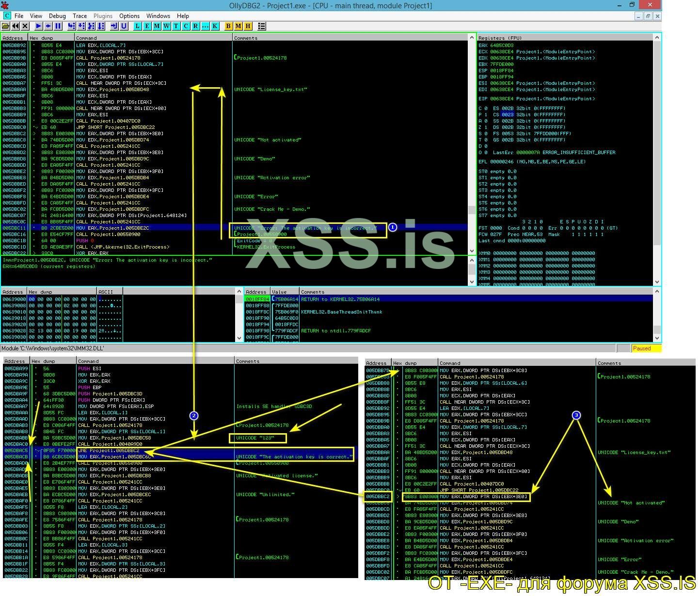Show Executable modules with E icon
Image resolution: width=700 pixels, height=596 pixels.
coord(147,26)
